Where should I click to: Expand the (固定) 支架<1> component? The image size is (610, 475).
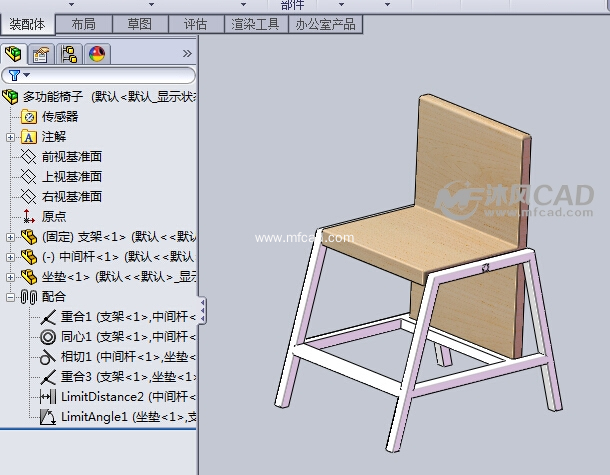click(11, 237)
